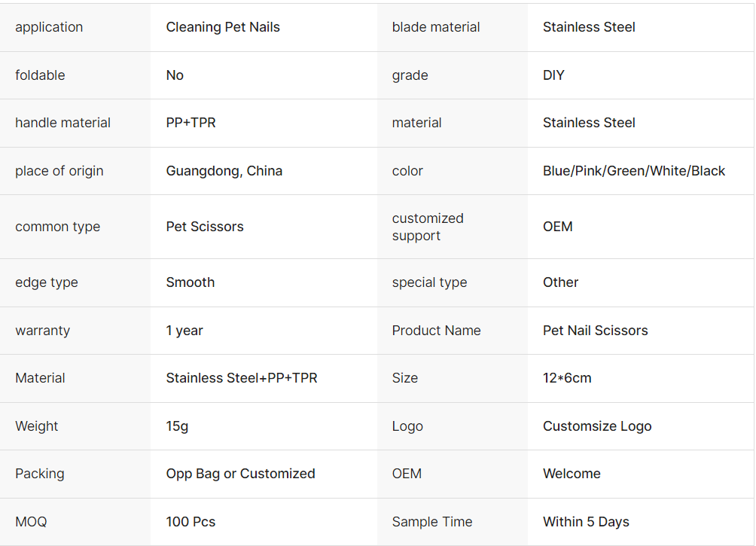
Task: Click the 'Welcome' OEM value
Action: tap(572, 474)
